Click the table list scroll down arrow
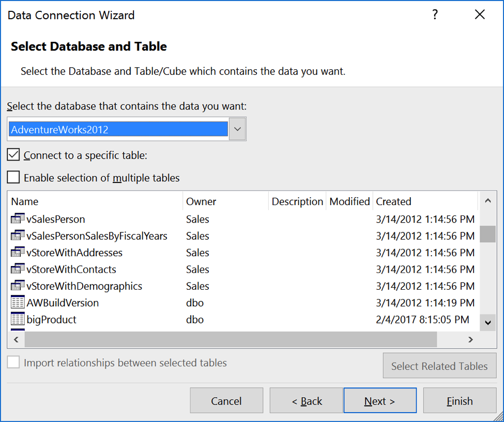The image size is (504, 422). coord(488,322)
